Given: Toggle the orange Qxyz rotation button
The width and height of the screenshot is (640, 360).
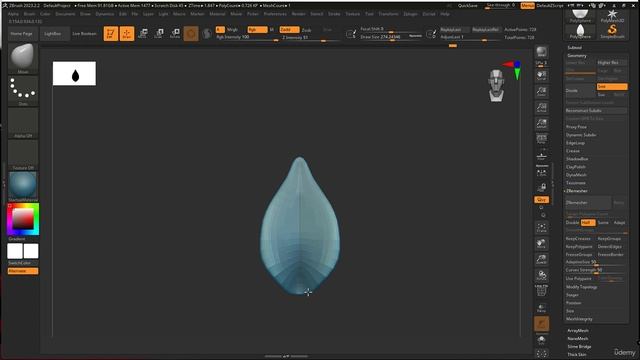Looking at the screenshot, I should click(x=542, y=200).
